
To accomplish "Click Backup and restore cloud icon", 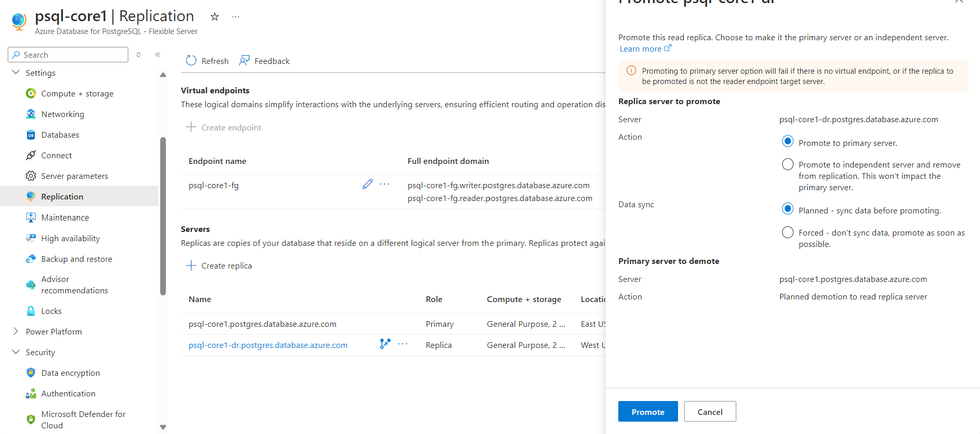I will pyautogui.click(x=31, y=259).
